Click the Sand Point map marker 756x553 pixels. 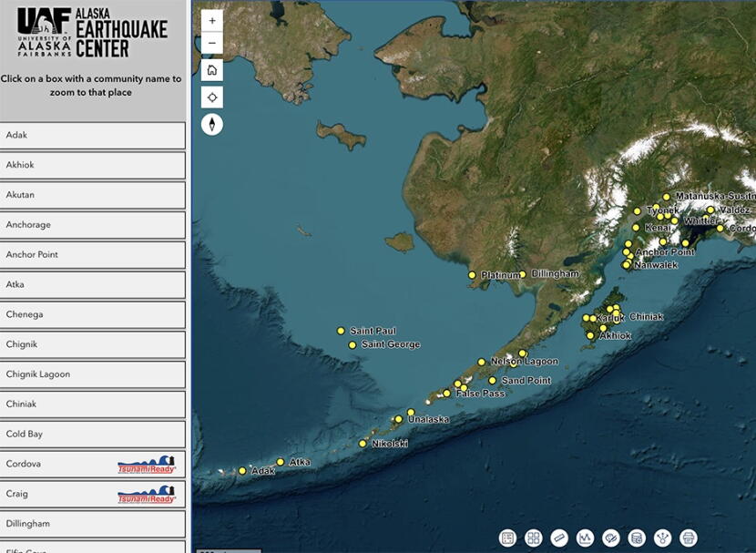[x=492, y=381]
